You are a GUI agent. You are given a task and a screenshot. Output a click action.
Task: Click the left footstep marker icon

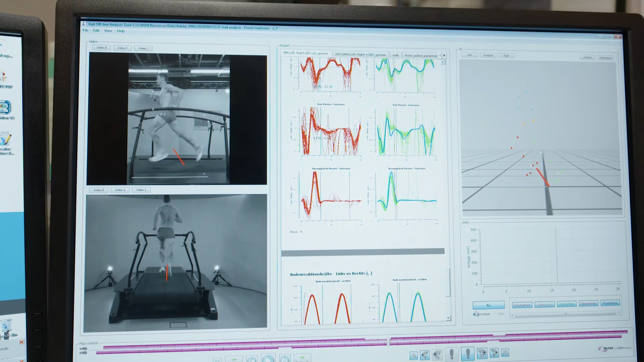451,354
